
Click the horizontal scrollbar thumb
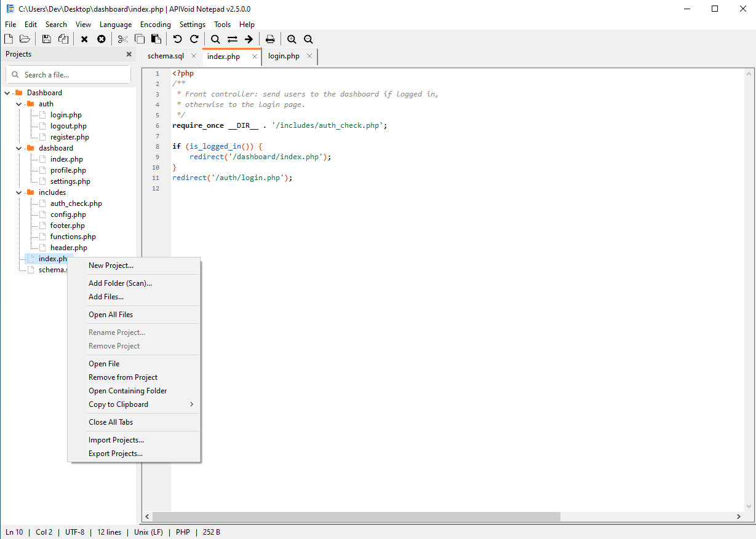click(x=356, y=517)
